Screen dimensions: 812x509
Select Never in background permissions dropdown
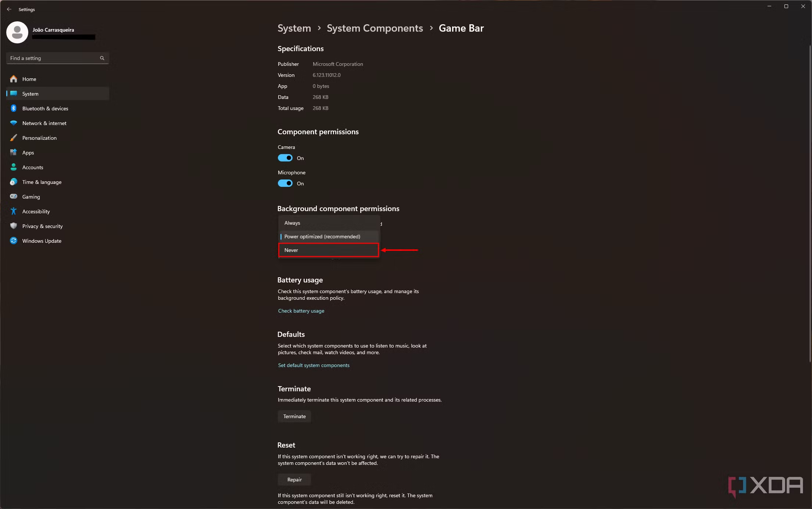coord(329,250)
